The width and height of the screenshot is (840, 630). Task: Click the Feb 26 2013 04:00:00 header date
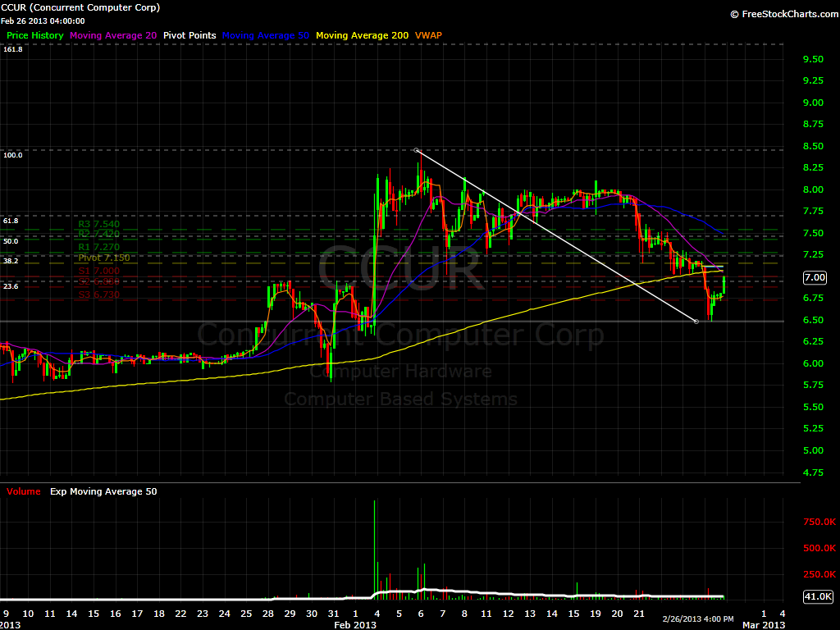(43, 21)
